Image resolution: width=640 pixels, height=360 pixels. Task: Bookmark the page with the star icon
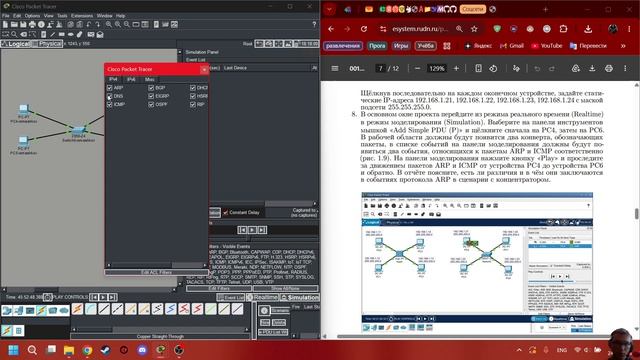click(x=474, y=29)
